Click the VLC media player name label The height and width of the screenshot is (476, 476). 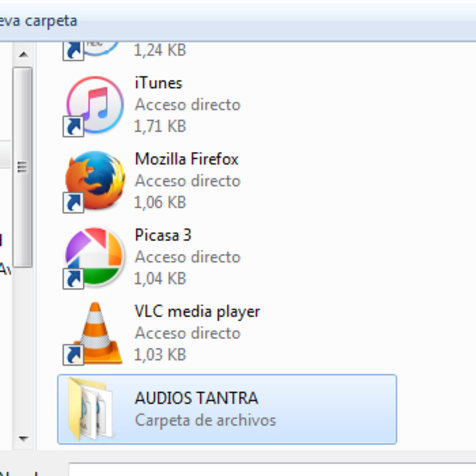[x=198, y=312]
